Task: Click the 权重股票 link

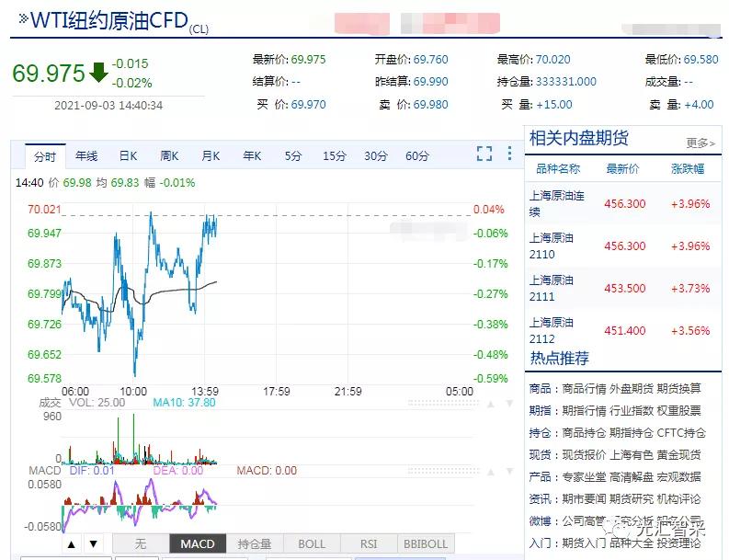Action: tap(678, 411)
